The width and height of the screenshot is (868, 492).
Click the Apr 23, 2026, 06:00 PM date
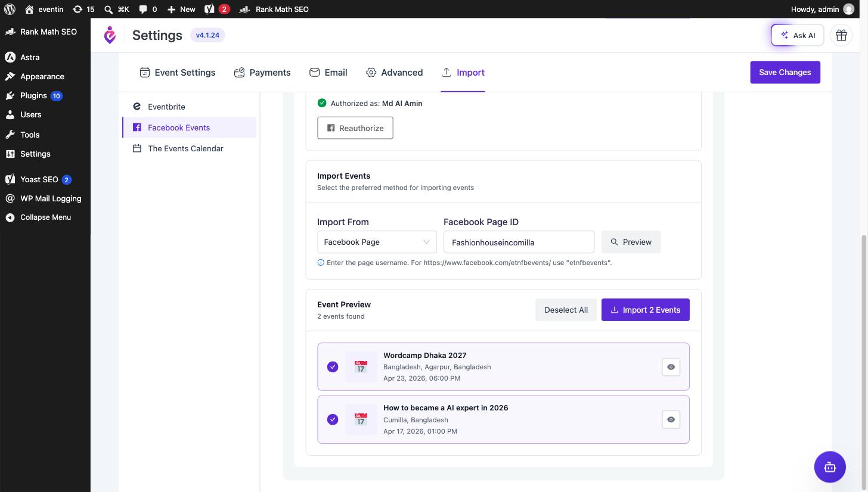[421, 378]
